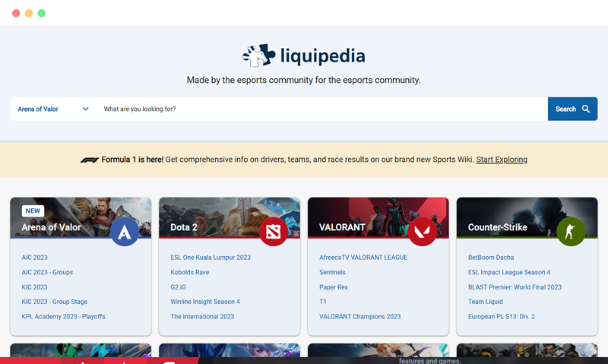
Task: Click the Liquipedia horse logo
Action: tap(258, 55)
